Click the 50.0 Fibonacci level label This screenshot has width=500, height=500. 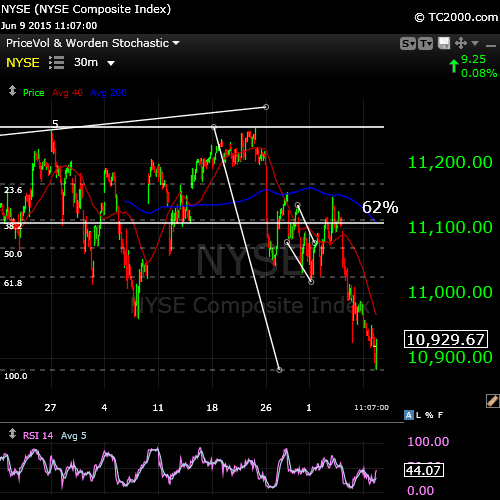tap(13, 254)
